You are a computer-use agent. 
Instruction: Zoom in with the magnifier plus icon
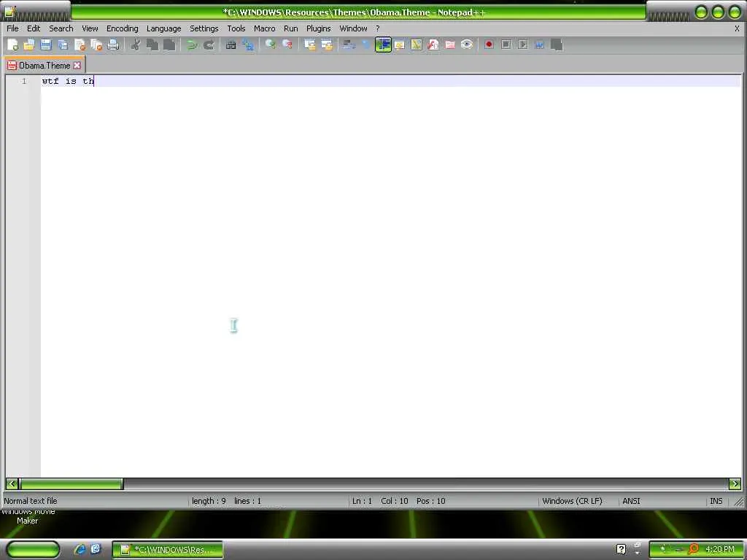(x=270, y=44)
